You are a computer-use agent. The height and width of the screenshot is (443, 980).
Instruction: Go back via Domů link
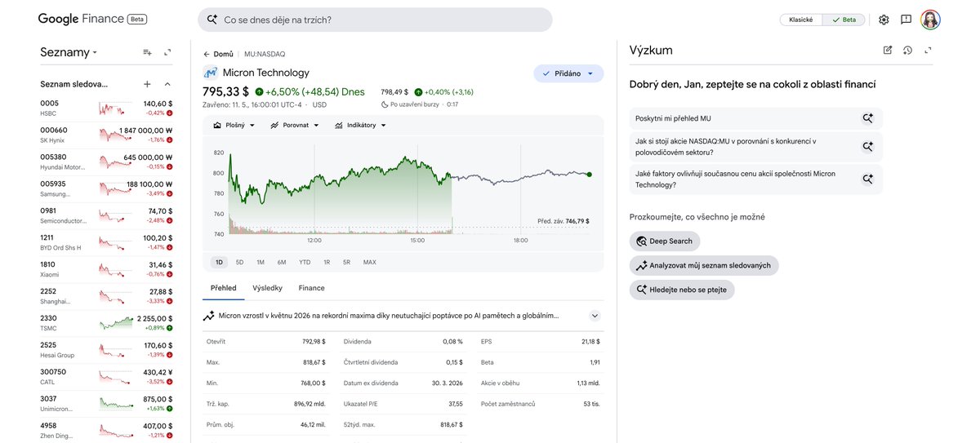pyautogui.click(x=224, y=54)
